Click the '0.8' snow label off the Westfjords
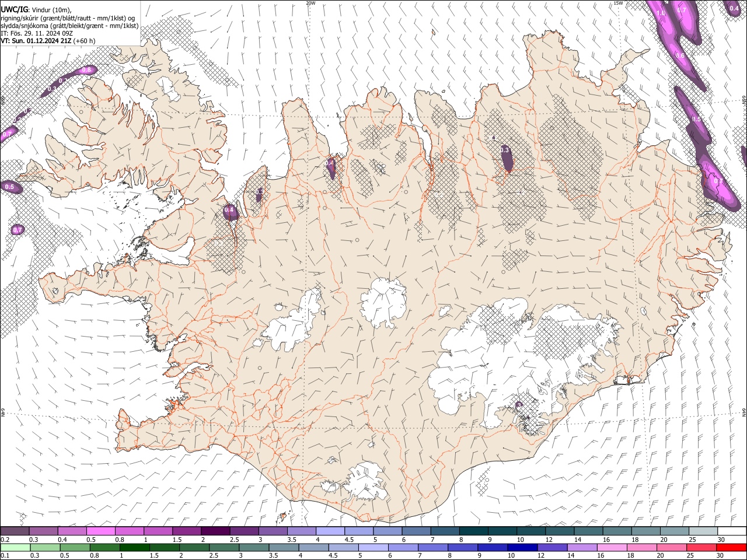 click(86, 70)
